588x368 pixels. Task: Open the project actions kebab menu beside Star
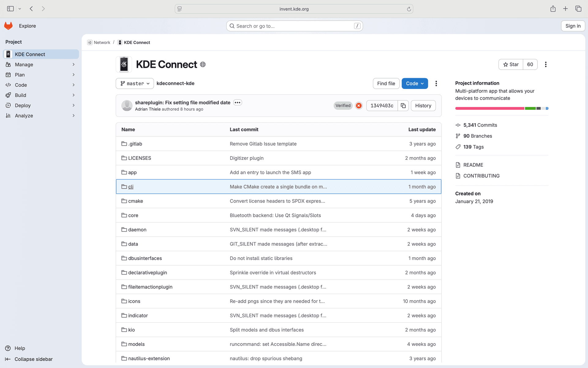click(x=545, y=64)
